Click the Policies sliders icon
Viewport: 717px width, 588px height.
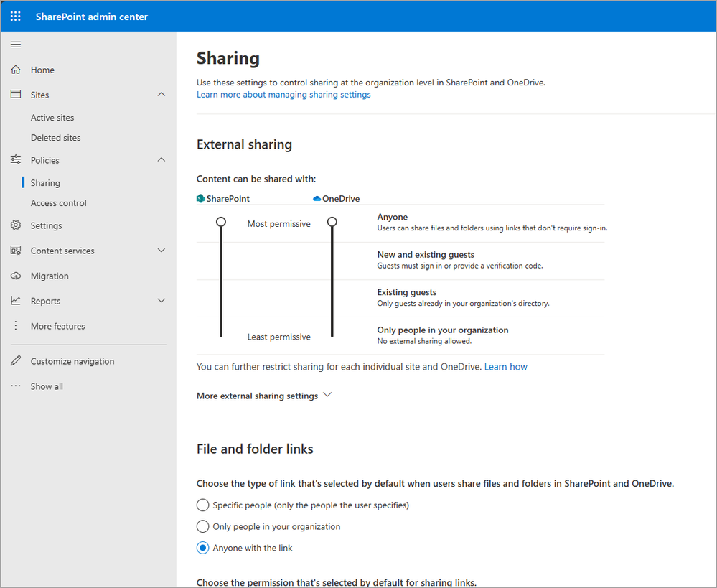(x=16, y=159)
